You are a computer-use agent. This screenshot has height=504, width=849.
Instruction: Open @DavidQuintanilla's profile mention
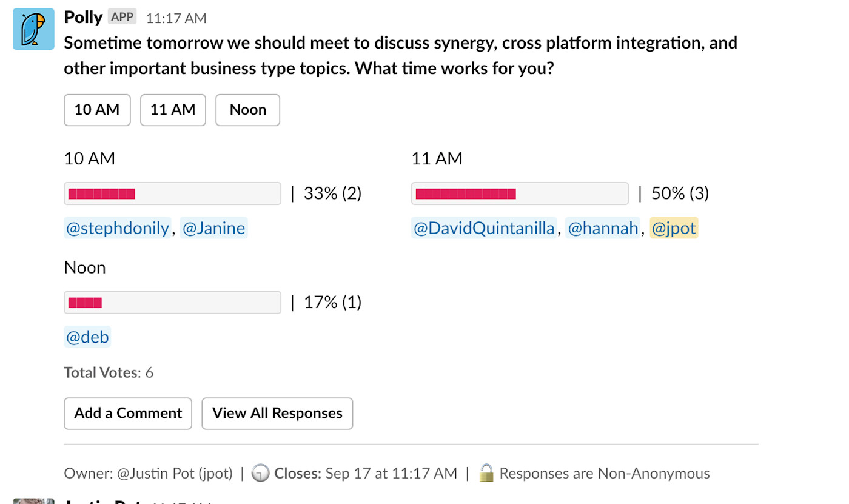click(x=484, y=228)
